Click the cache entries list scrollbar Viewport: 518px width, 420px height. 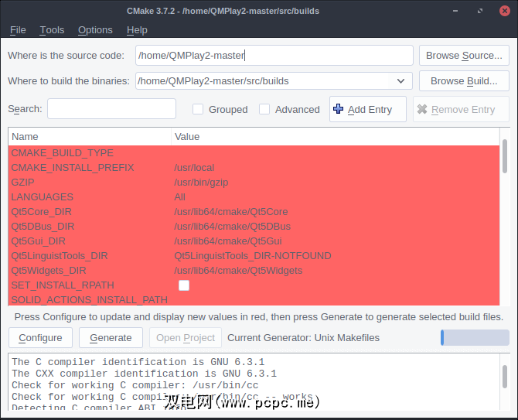(504, 156)
